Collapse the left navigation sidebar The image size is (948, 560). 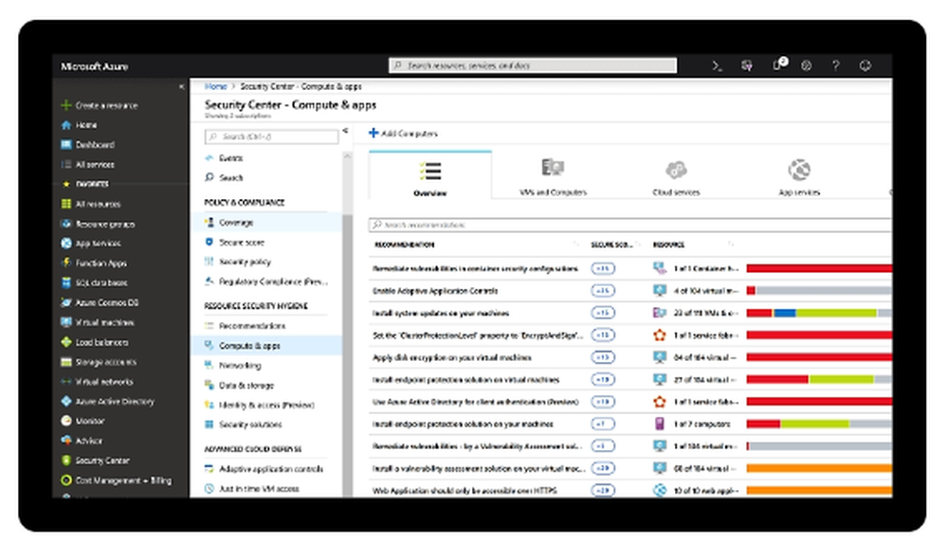181,87
